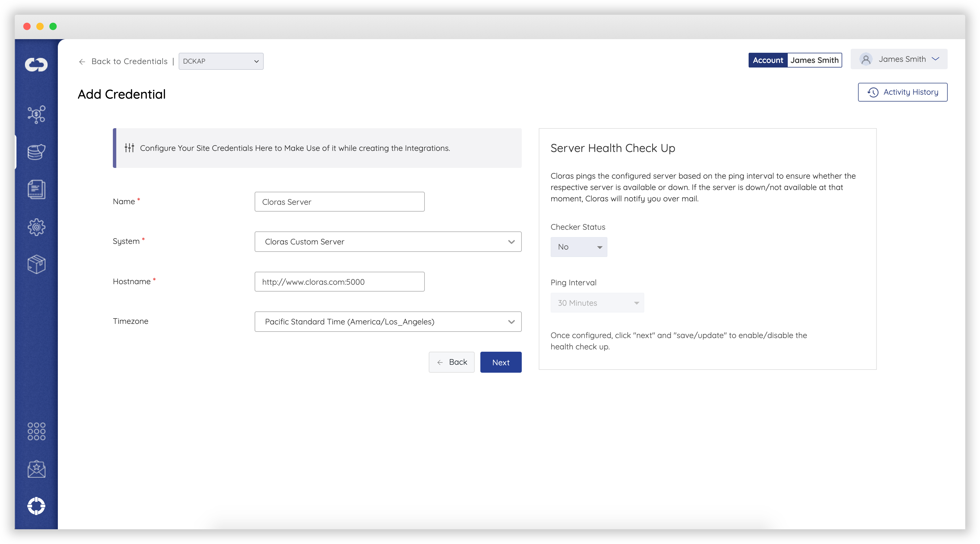Viewport: 980px width, 544px height.
Task: Click the Name field containing Cloras Server
Action: (x=339, y=202)
